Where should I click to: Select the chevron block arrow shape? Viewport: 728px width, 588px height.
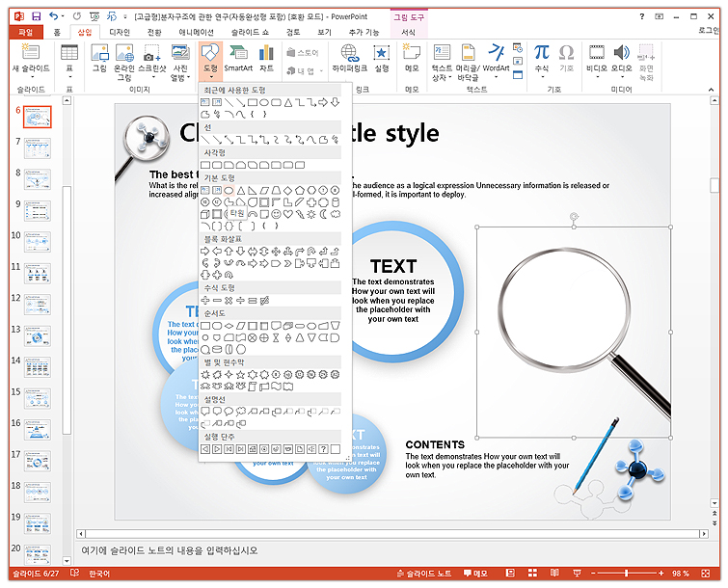[x=288, y=263]
